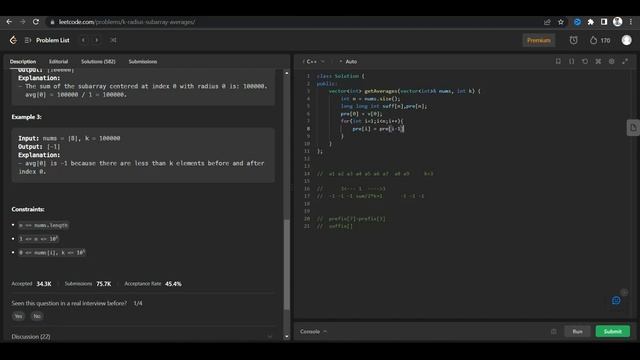Click the 'Constraints:' heading
The image size is (640, 360).
click(28, 209)
